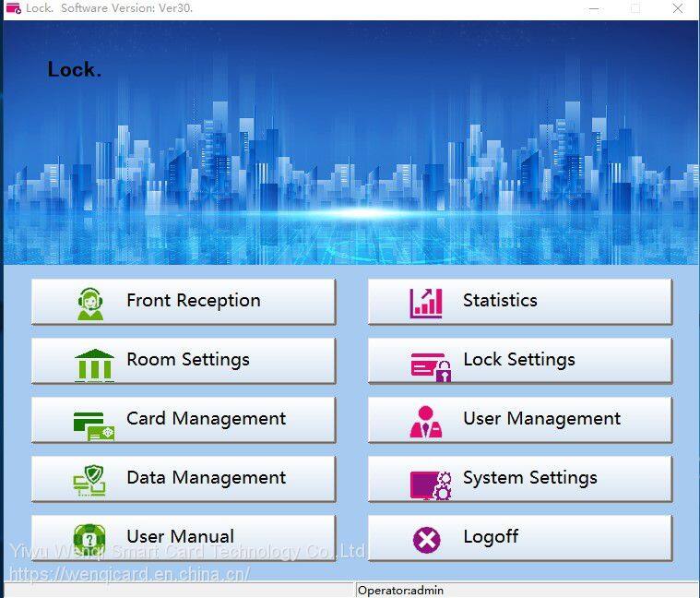Open Room Settings
Image resolution: width=700 pixels, height=598 pixels.
point(188,360)
